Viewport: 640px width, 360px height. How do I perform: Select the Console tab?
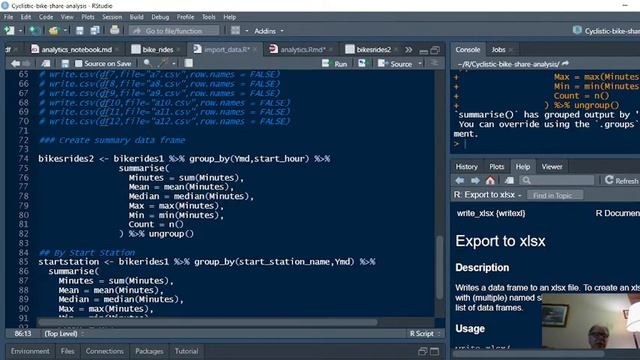point(468,49)
